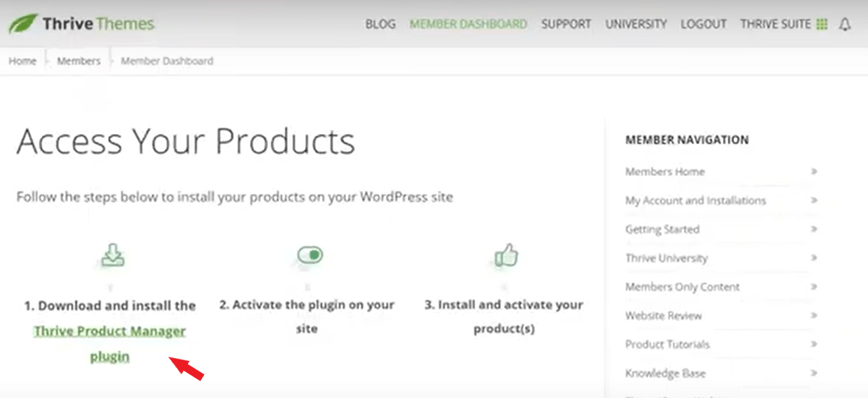
Task: Open Getting Started in member navigation
Action: 662,229
